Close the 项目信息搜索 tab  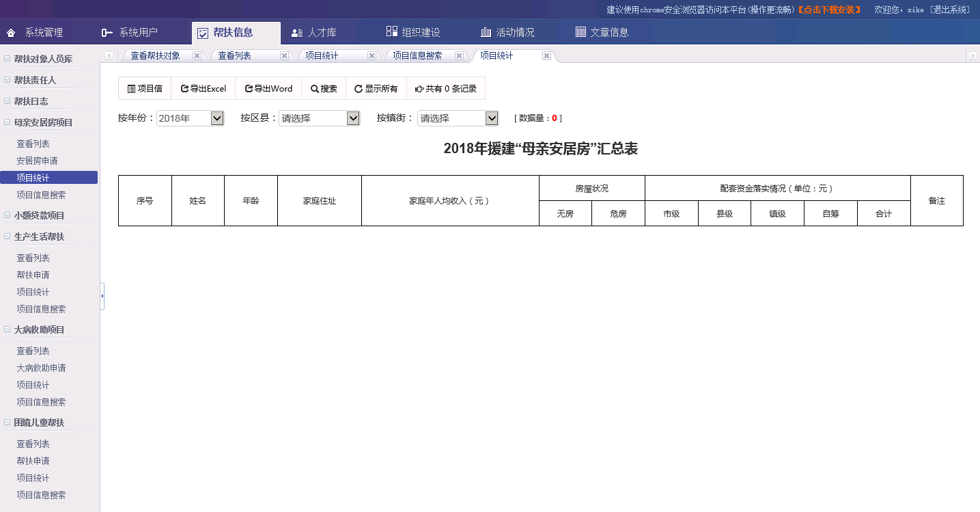(x=459, y=56)
